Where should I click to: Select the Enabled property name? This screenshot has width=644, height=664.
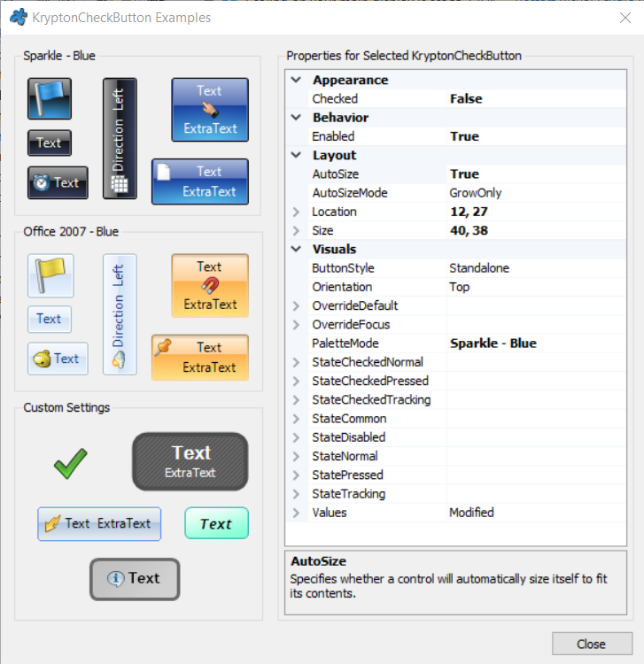click(x=333, y=136)
